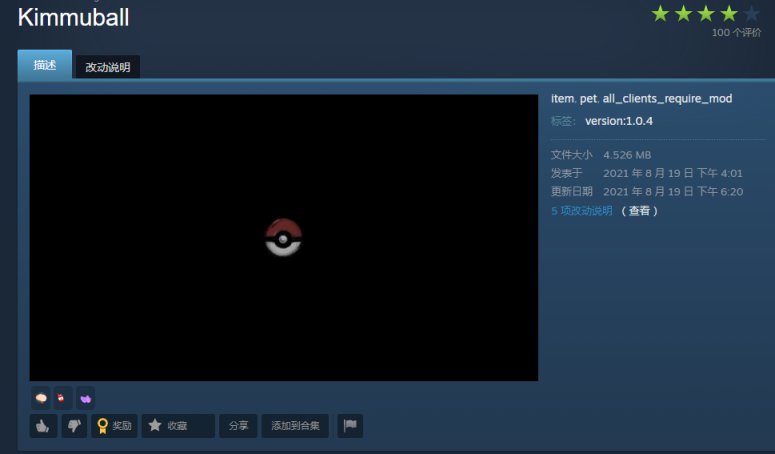Open the 5 项改动说明 link
The image size is (775, 454).
point(582,211)
